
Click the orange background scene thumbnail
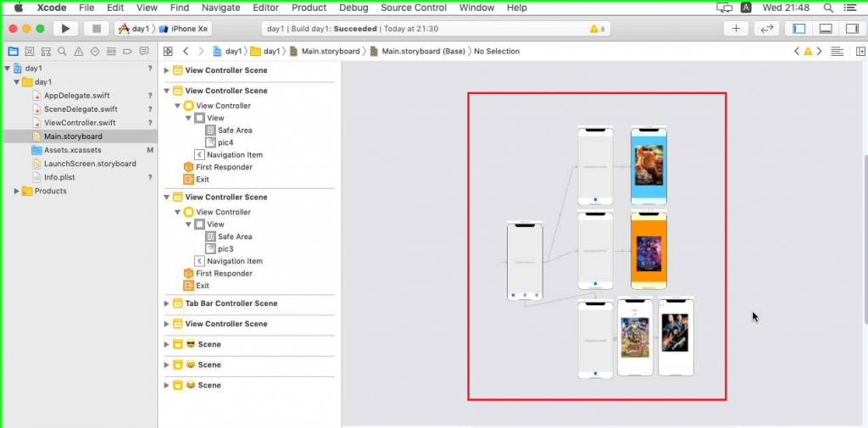(x=648, y=250)
